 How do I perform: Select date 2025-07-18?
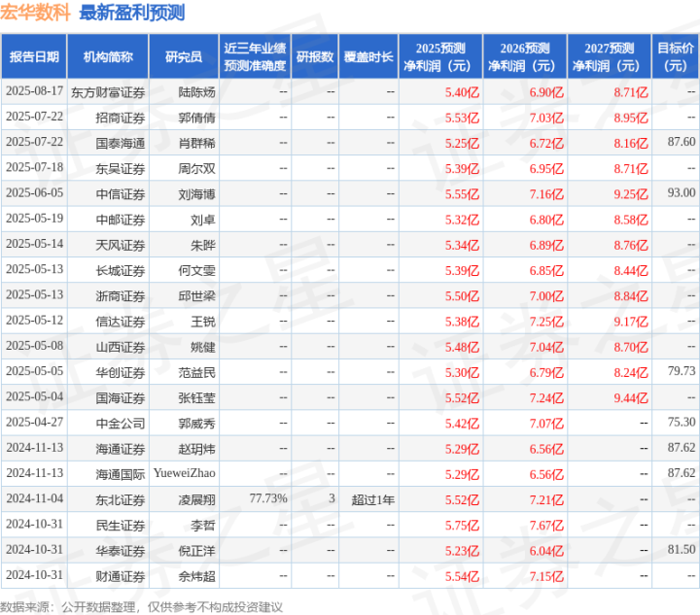34,167
